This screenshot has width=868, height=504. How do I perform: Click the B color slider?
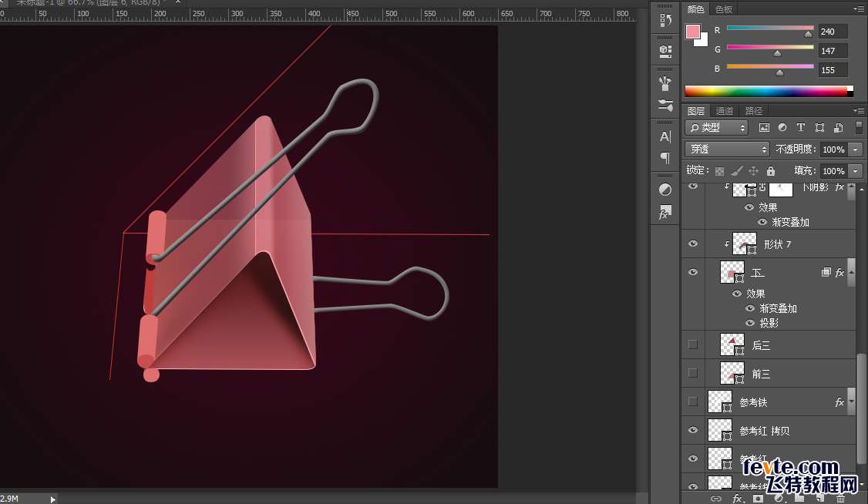(x=770, y=67)
